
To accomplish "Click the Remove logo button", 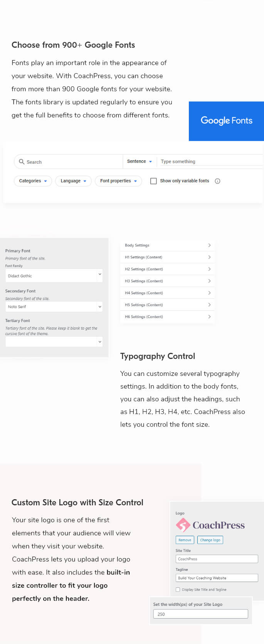I will 185,540.
